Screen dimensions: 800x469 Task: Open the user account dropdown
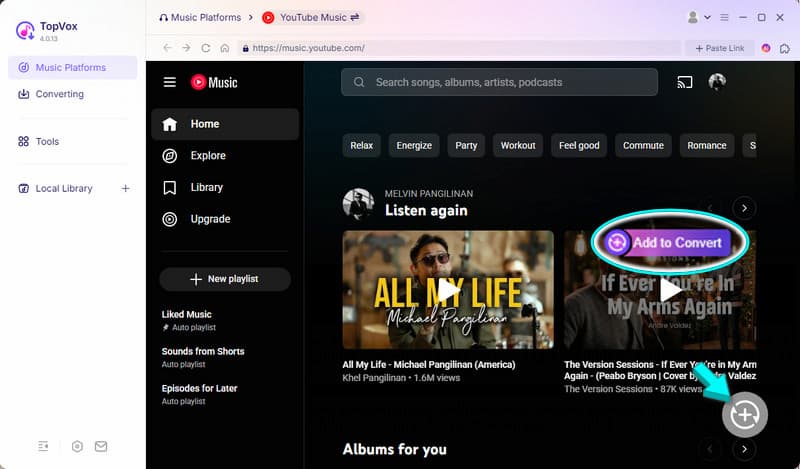[x=698, y=17]
